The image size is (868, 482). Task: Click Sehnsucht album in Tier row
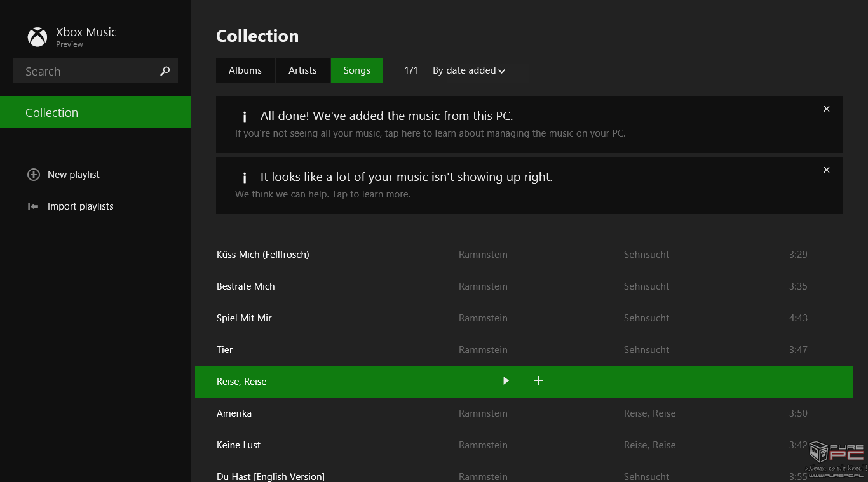click(x=647, y=350)
